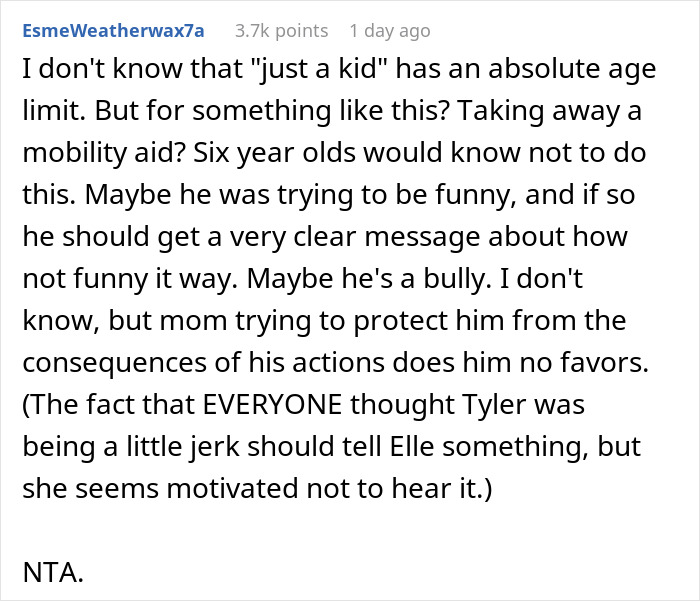This screenshot has width=700, height=601.
Task: Click the '1 day ago' timestamp
Action: (x=390, y=31)
